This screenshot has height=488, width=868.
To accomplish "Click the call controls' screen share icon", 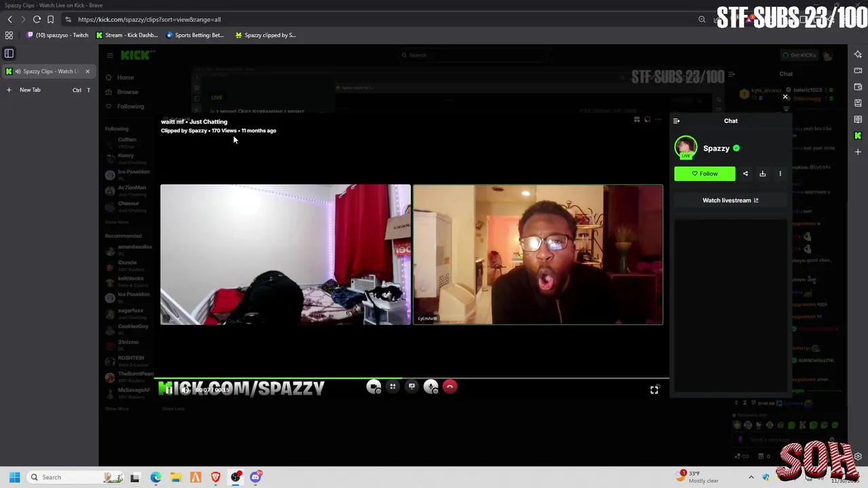I will 412,386.
